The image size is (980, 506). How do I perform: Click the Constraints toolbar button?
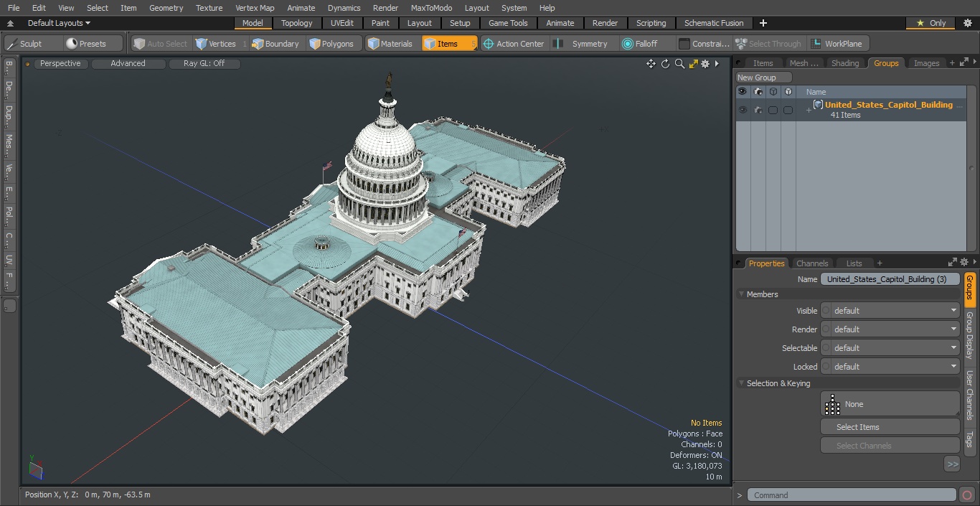tap(704, 44)
